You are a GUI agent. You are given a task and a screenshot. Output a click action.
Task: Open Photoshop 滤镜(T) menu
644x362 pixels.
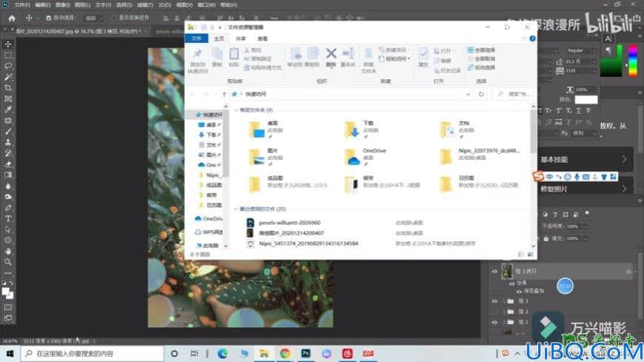point(144,5)
